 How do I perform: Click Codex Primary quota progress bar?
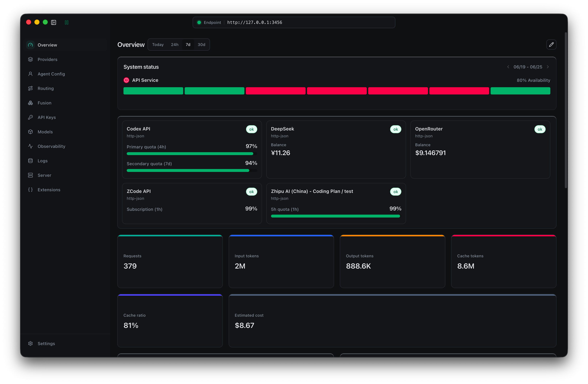click(192, 154)
